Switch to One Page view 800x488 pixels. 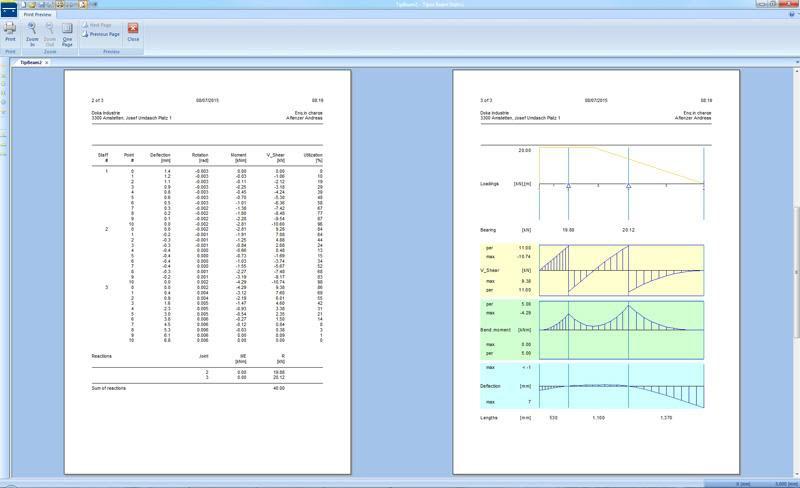click(68, 33)
